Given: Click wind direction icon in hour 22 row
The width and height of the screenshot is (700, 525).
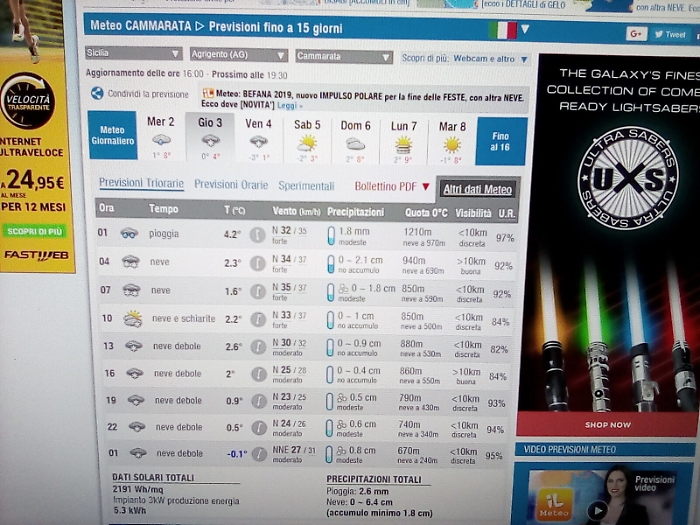Looking at the screenshot, I should tap(257, 428).
